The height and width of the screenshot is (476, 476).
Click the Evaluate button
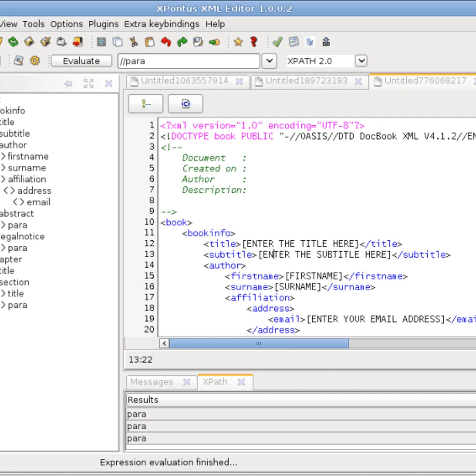point(81,61)
